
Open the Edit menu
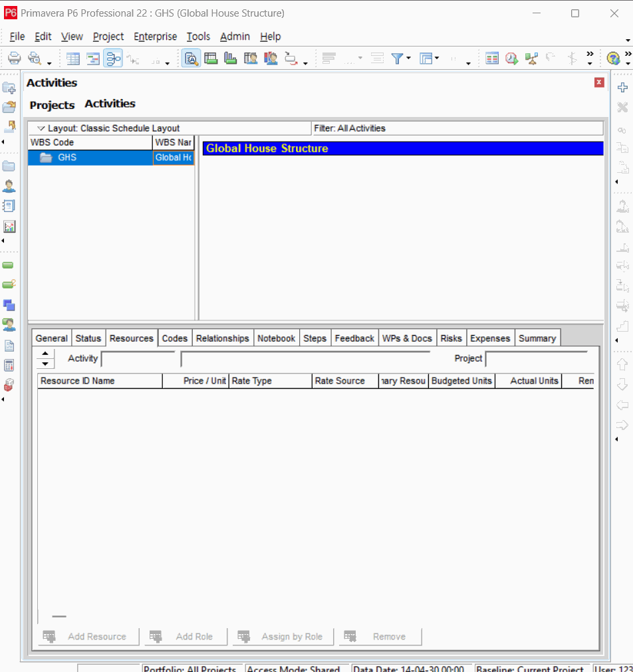pyautogui.click(x=43, y=37)
